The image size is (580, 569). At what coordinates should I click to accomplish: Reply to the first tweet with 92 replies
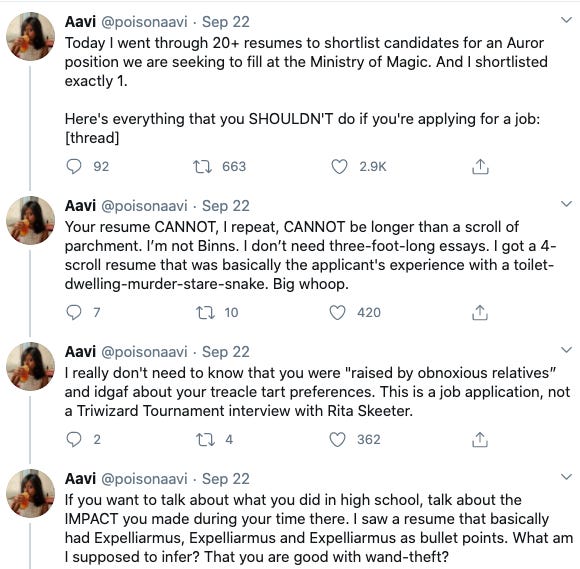(74, 166)
